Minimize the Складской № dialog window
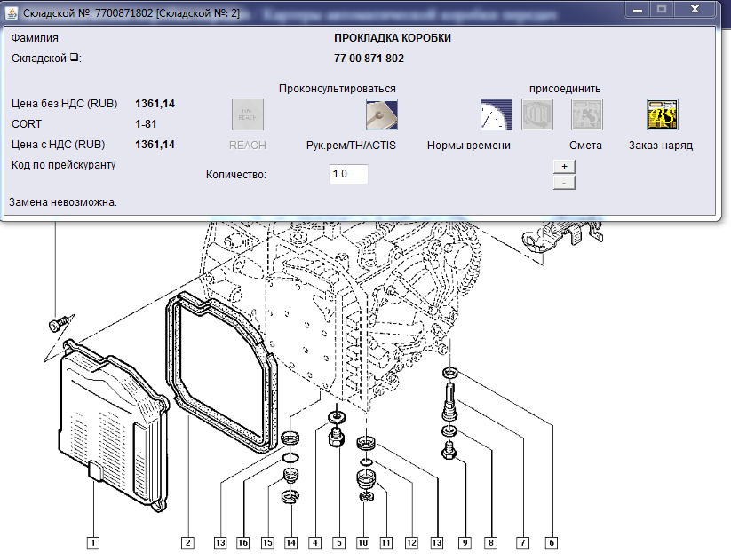The height and width of the screenshot is (560, 731). pyautogui.click(x=638, y=9)
